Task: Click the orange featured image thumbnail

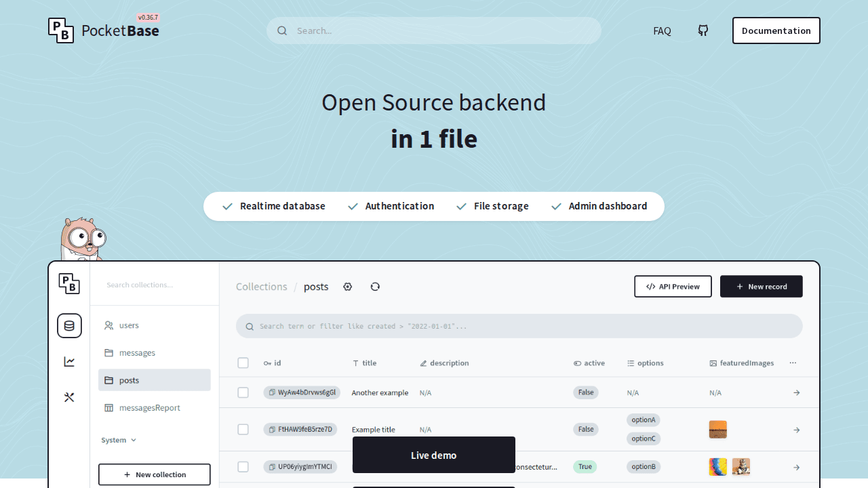Action: [x=718, y=430]
